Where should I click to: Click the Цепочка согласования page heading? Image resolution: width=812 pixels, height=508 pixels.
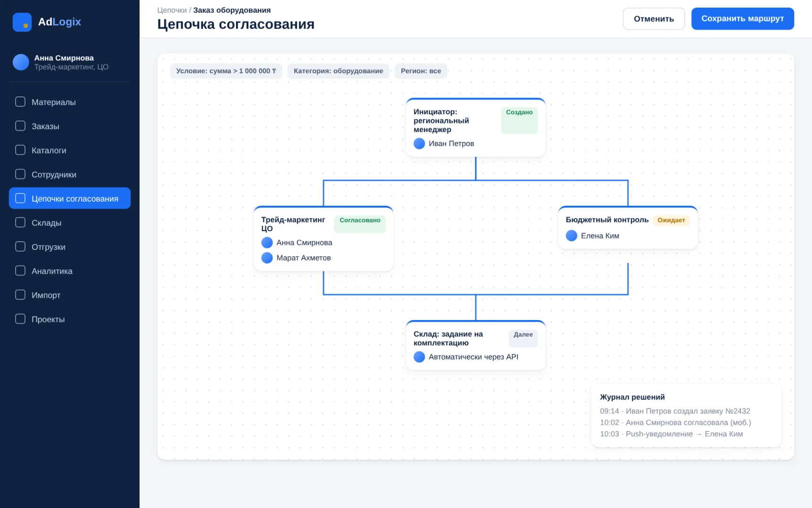(236, 24)
